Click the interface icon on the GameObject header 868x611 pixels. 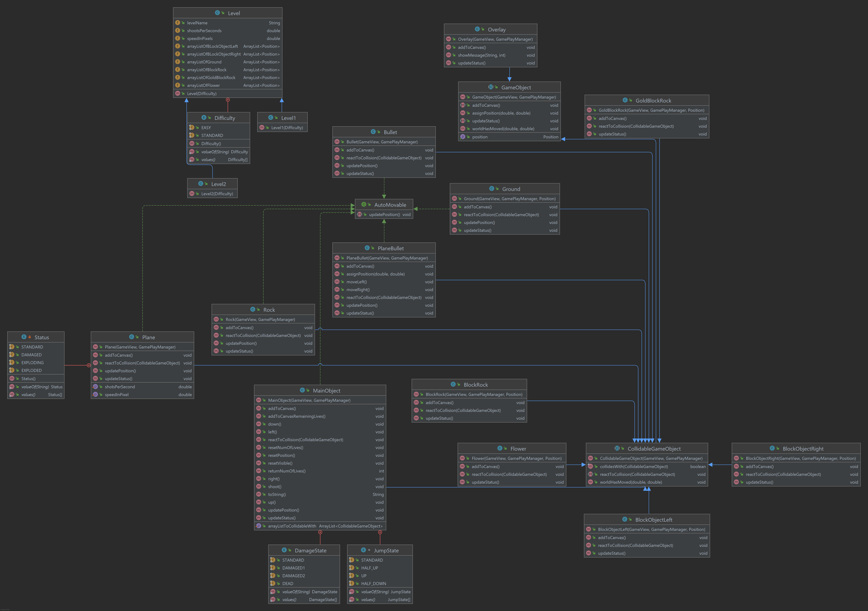pos(491,87)
